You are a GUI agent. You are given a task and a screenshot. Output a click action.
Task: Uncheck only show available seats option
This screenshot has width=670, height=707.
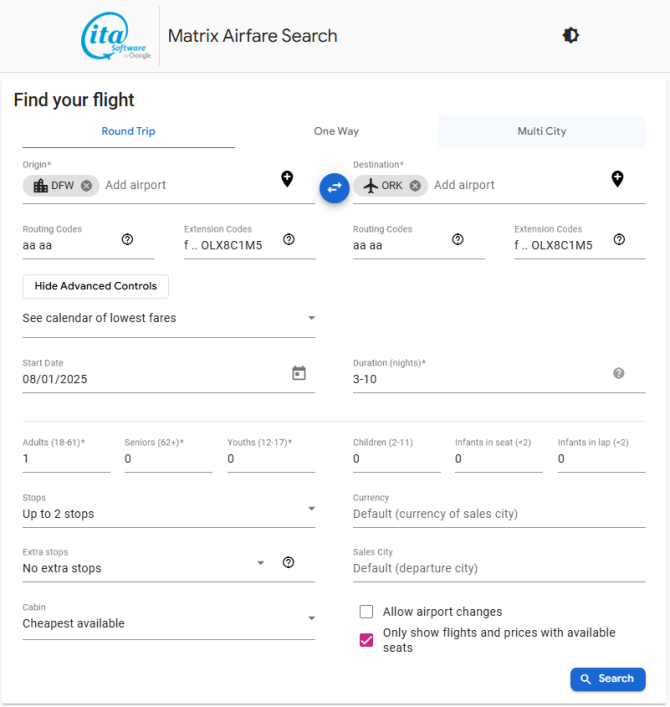[x=366, y=640]
